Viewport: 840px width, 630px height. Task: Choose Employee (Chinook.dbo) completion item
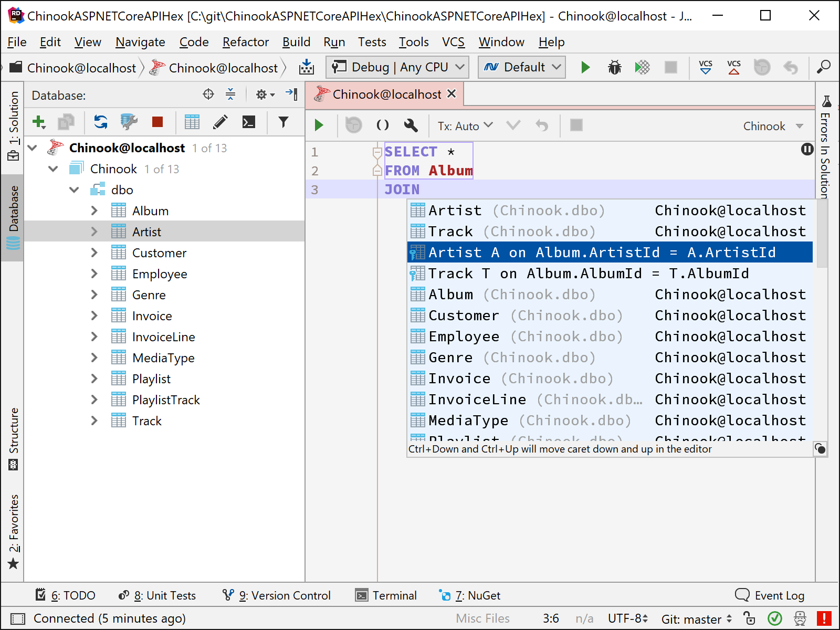click(610, 337)
